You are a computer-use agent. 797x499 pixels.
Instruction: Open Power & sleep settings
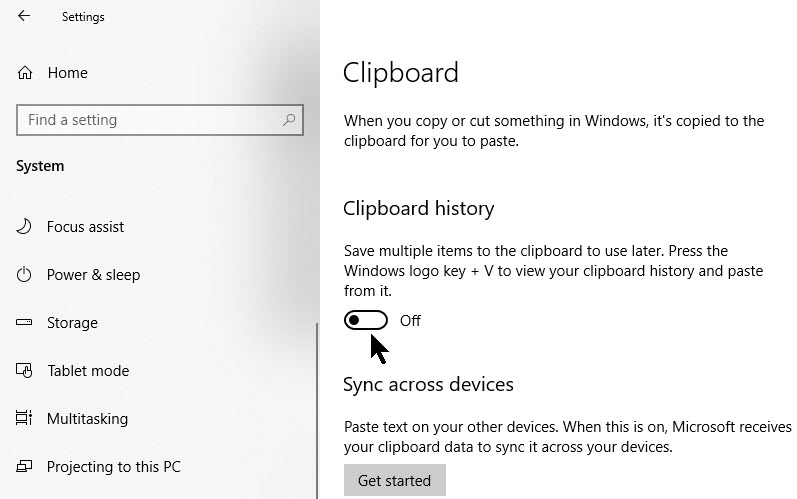click(93, 275)
